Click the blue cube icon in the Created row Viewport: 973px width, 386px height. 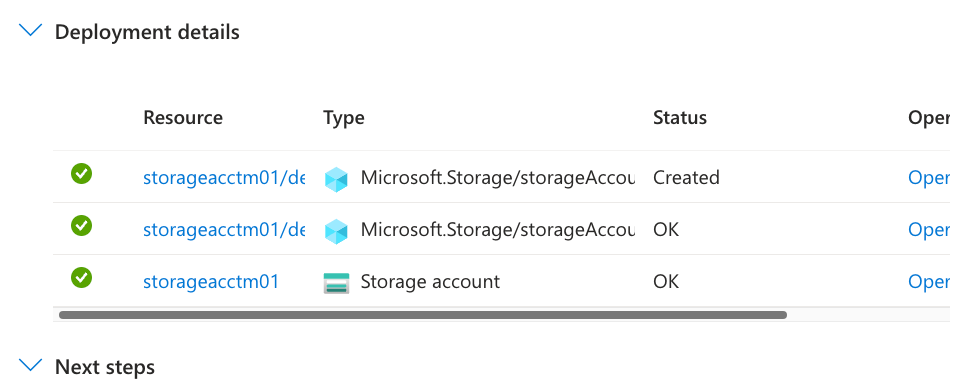pyautogui.click(x=336, y=179)
